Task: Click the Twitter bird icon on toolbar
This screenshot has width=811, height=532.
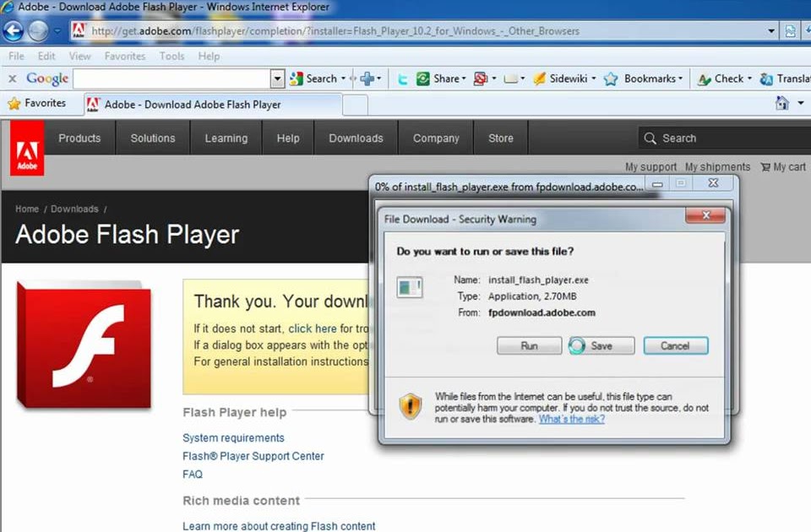Action: click(402, 79)
